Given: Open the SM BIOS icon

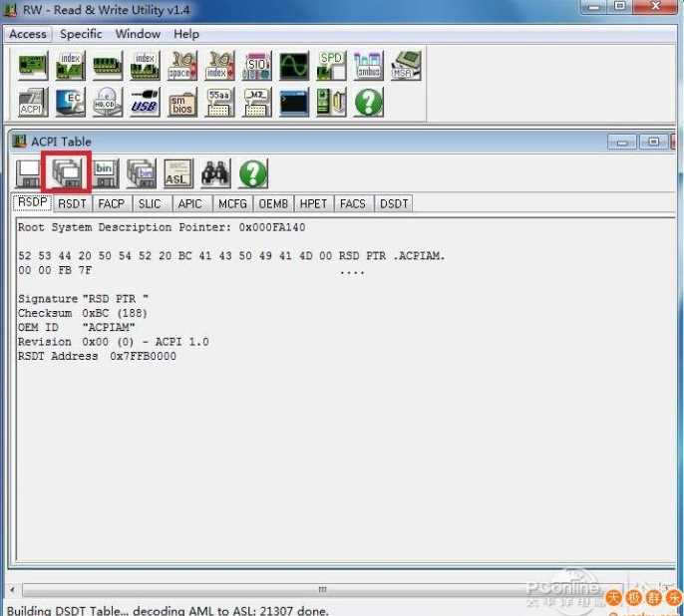Looking at the screenshot, I should point(181,102).
